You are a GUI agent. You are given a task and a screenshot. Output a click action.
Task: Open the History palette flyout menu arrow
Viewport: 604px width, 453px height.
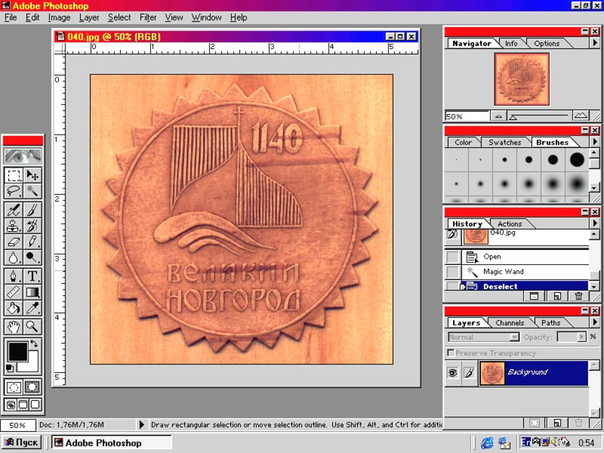595,223
